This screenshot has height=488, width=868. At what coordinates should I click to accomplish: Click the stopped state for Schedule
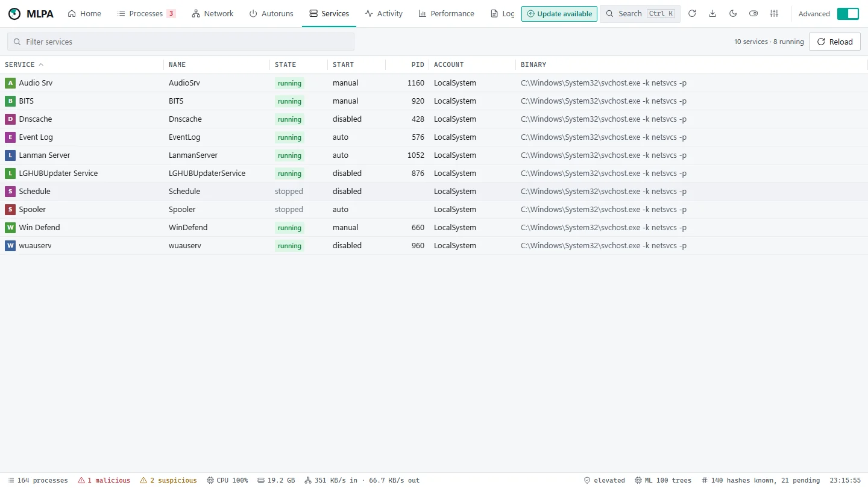pos(289,192)
